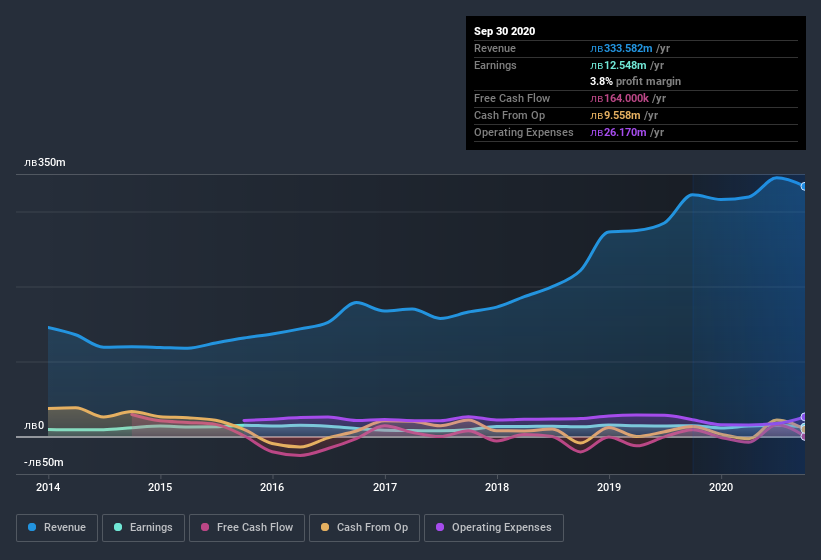Select the 2017 tick on the time axis
This screenshot has width=821, height=560.
(385, 487)
